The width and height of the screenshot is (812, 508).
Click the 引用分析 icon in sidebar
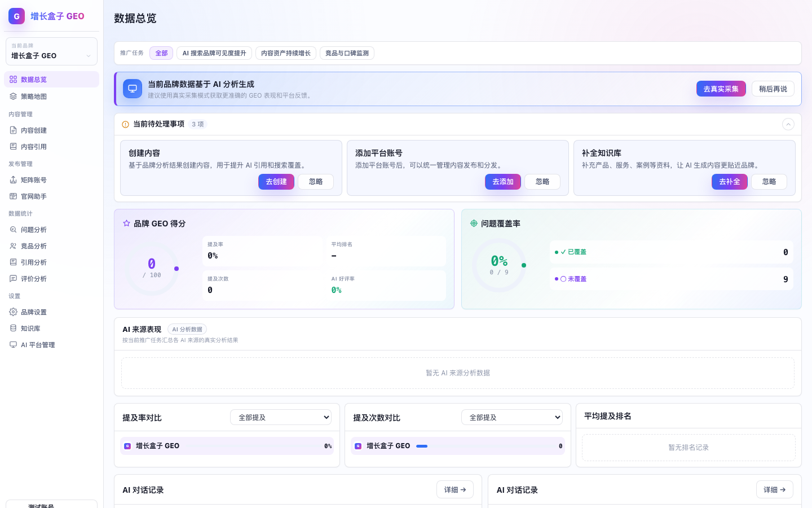coord(13,262)
